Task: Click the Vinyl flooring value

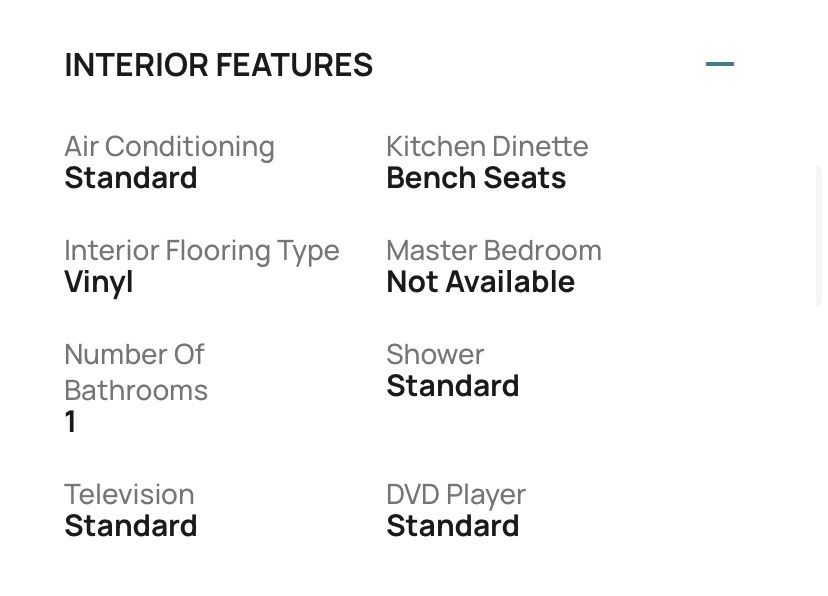Action: pyautogui.click(x=99, y=282)
